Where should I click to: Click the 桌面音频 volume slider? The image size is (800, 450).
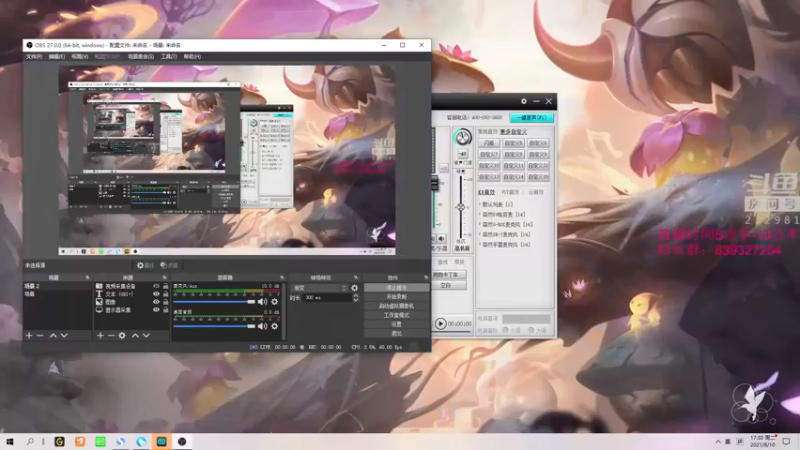tap(214, 326)
